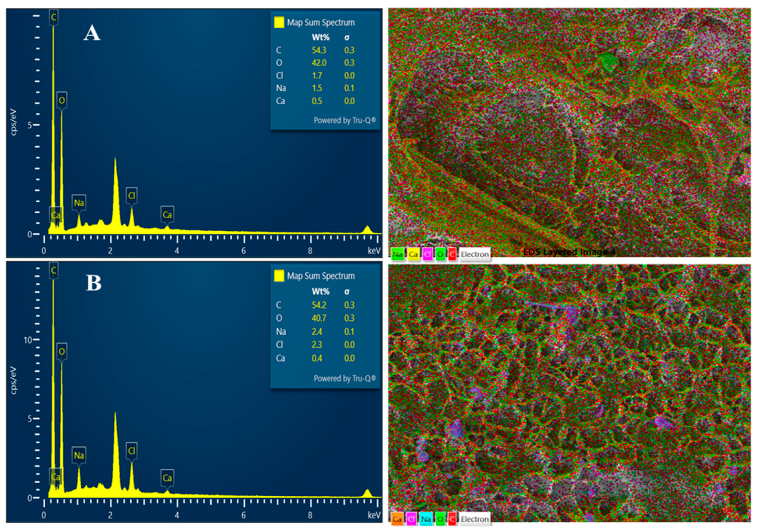
Task: Toggle the magenta Cl layer in the EDS Layered Image 4 legend
Action: [x=428, y=254]
